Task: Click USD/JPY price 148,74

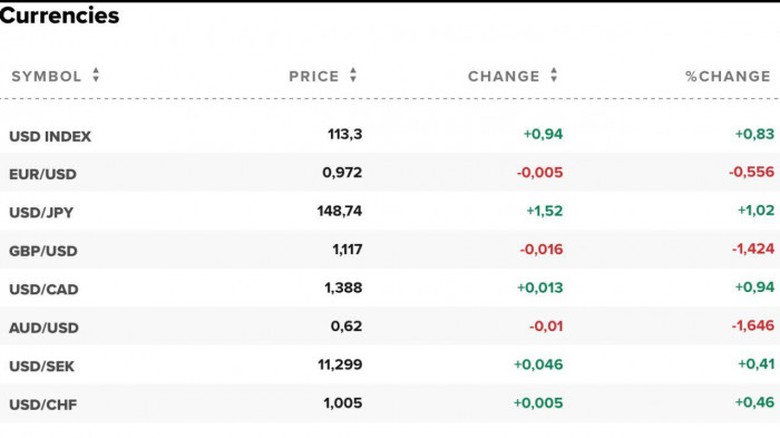Action: (339, 211)
